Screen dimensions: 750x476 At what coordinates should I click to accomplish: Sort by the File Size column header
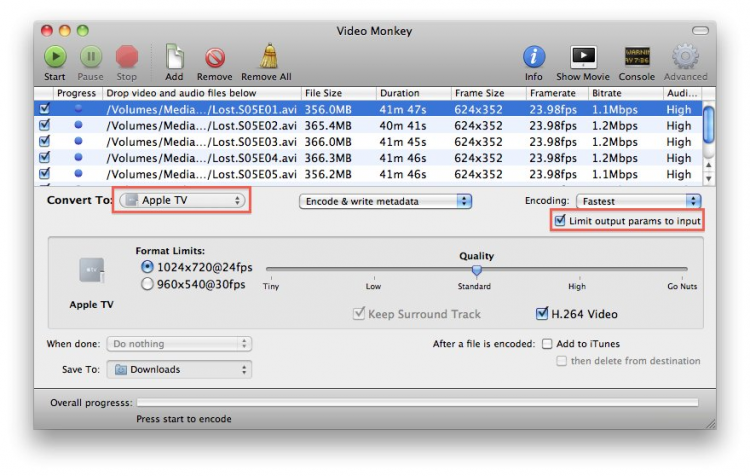tap(339, 93)
